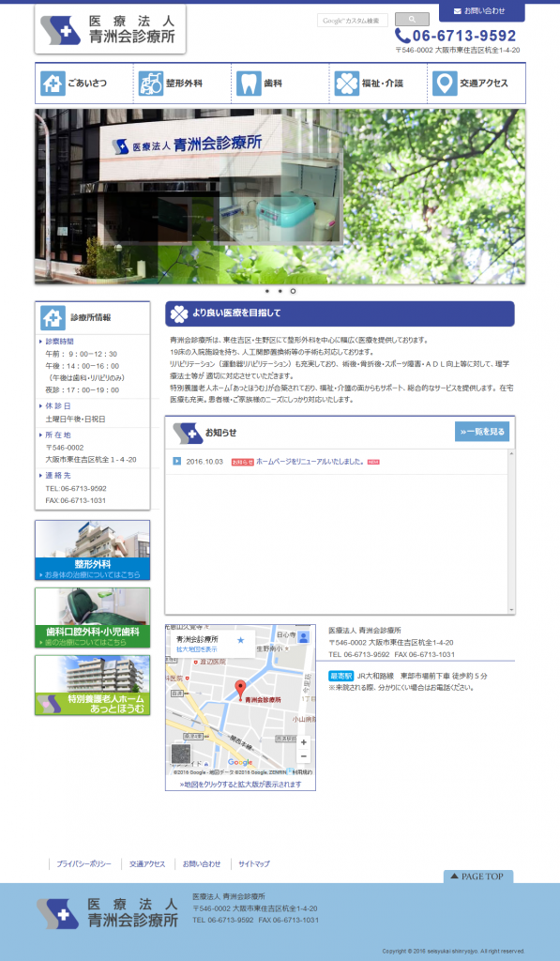This screenshot has width=560, height=961.
Task: Select the 歯科 tooth icon
Action: 249,84
